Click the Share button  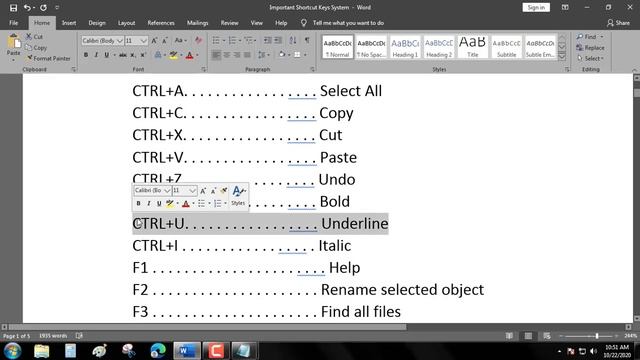pos(618,23)
